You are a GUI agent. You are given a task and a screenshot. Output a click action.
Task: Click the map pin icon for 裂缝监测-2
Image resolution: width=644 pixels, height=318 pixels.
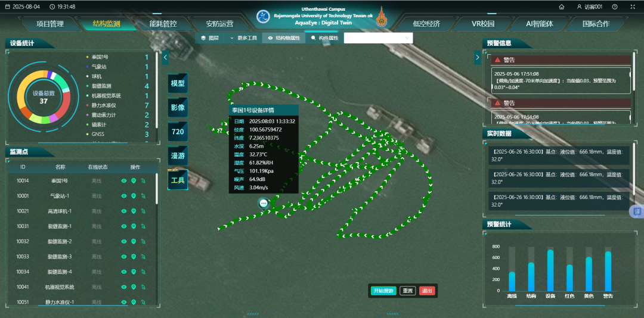point(134,242)
